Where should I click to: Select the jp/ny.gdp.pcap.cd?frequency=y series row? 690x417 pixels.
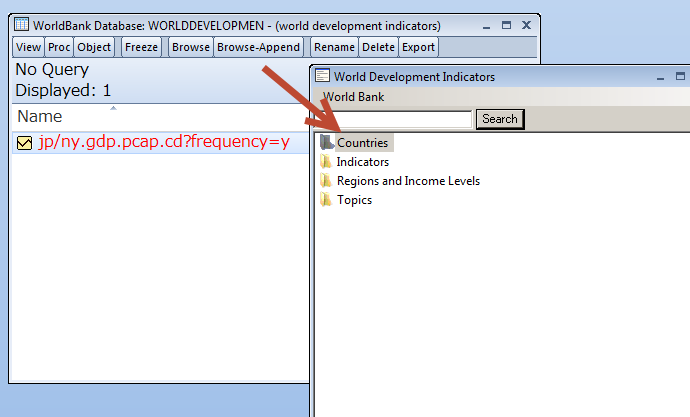pyautogui.click(x=160, y=142)
